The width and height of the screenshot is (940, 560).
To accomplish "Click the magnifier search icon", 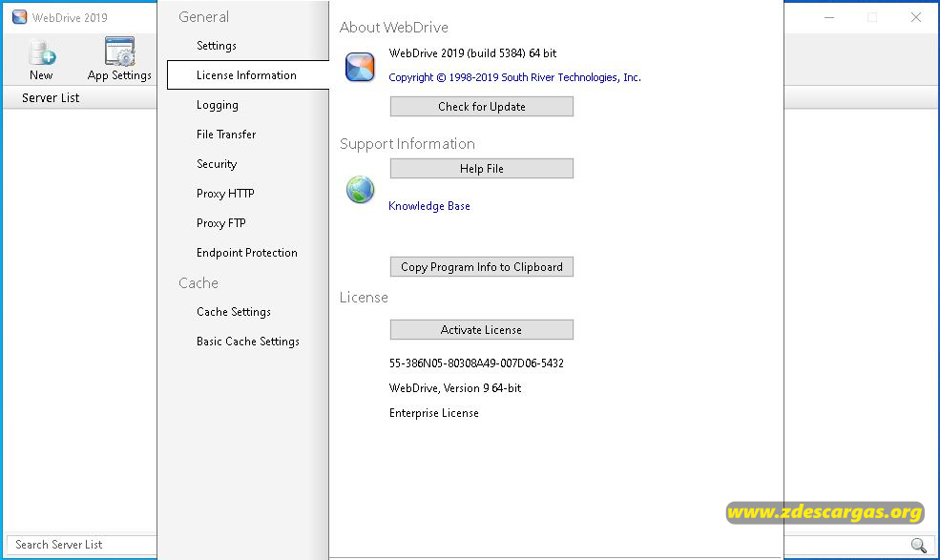I will [x=918, y=545].
